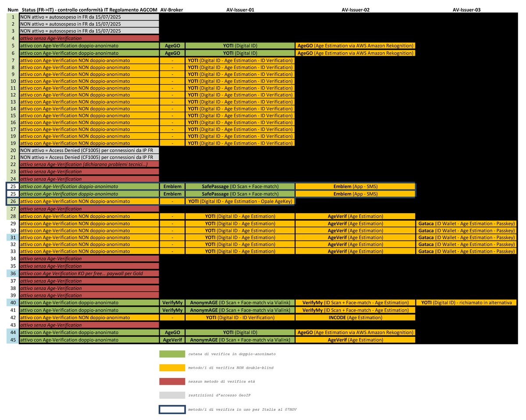The height and width of the screenshot is (420, 526).
Task: Click the red legend swatch for no age verification
Action: point(172,381)
